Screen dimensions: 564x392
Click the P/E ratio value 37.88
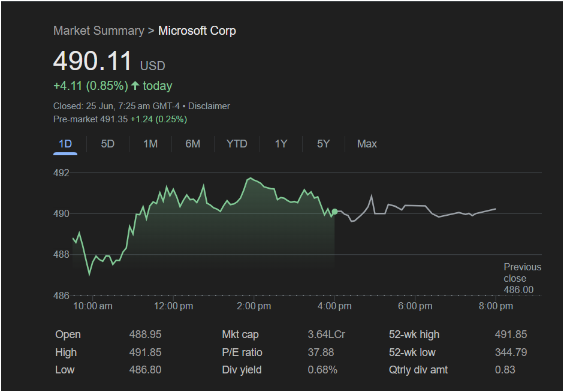(321, 352)
